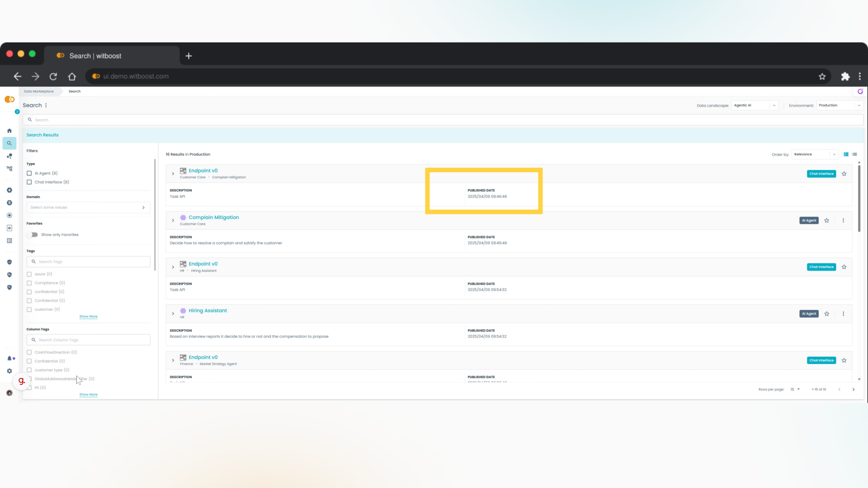This screenshot has height=488, width=868.
Task: Check the AI Agent type filter
Action: click(x=29, y=174)
